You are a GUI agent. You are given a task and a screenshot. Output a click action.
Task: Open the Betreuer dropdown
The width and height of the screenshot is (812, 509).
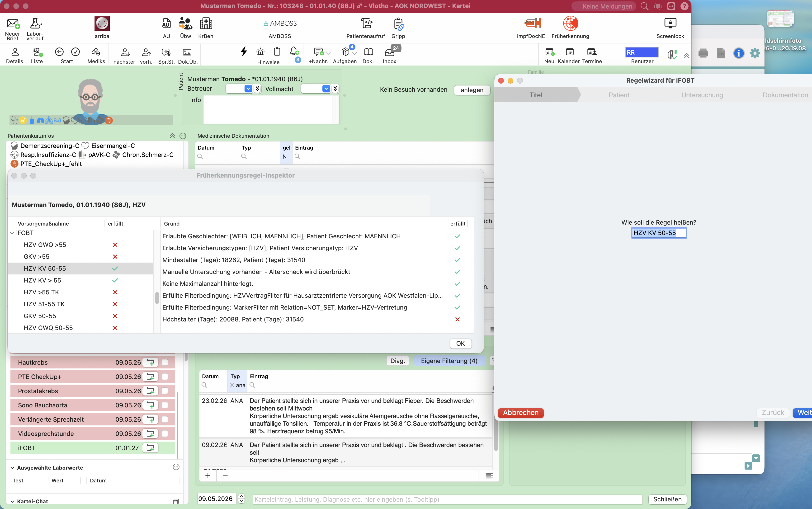[x=248, y=89]
